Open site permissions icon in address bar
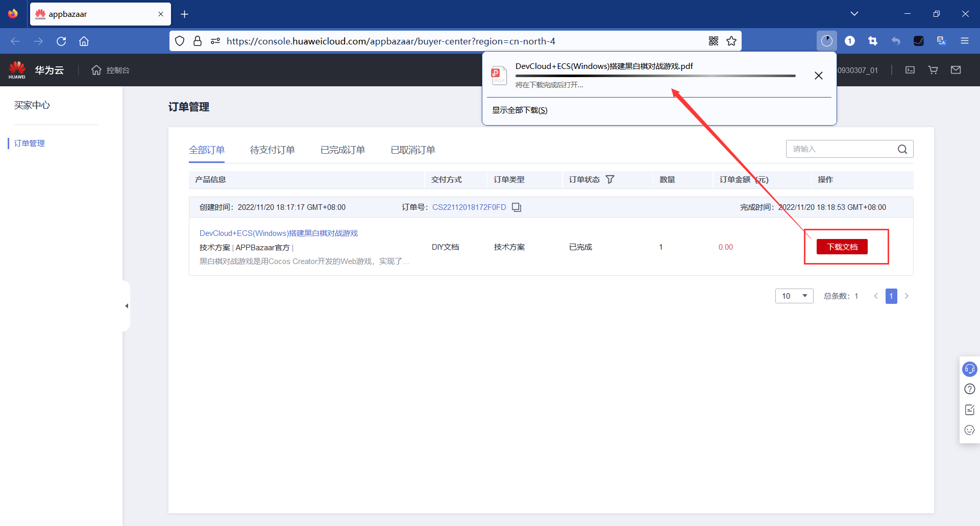This screenshot has height=526, width=980. tap(215, 41)
